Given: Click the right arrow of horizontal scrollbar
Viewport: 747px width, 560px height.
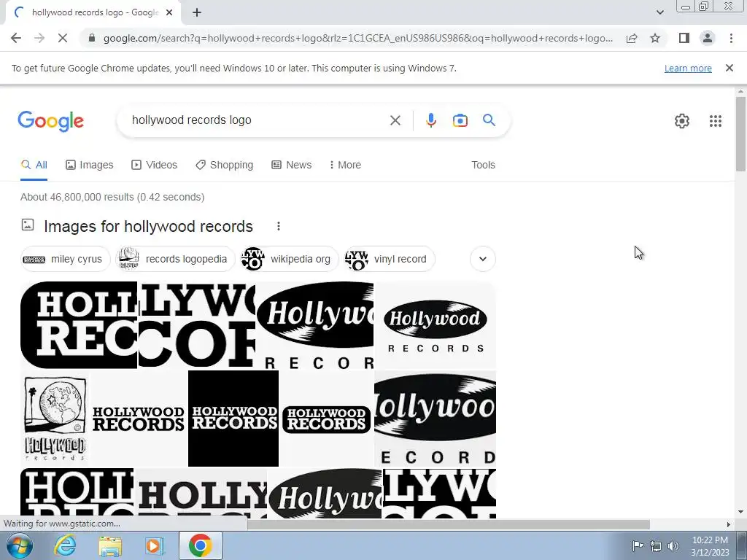Looking at the screenshot, I should tap(728, 524).
